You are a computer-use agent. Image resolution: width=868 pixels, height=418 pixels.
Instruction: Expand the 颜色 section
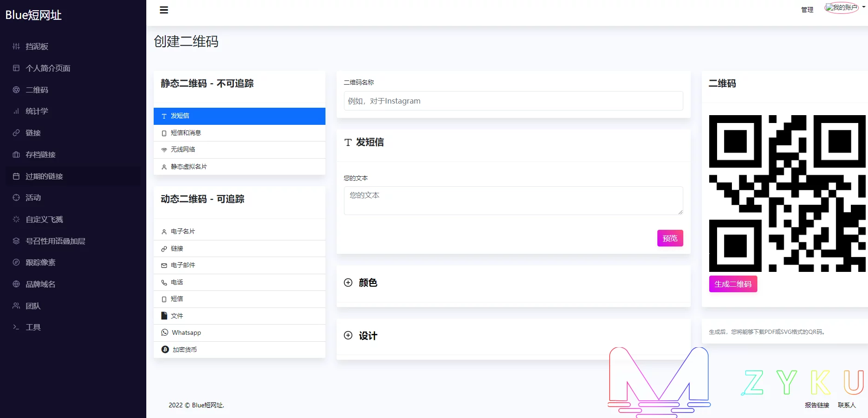tap(348, 283)
